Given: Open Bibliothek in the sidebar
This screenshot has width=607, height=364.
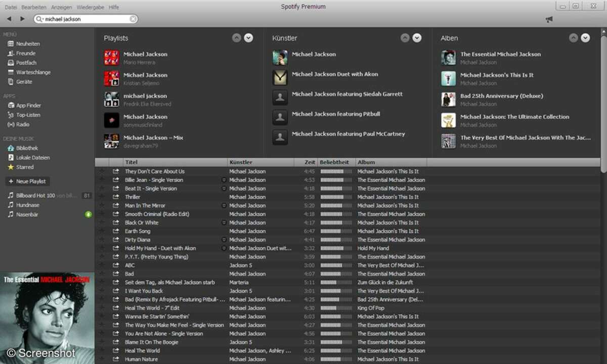Looking at the screenshot, I should (27, 148).
